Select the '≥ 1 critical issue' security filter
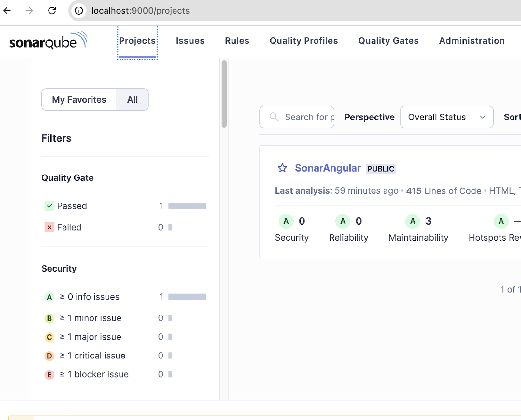Screen dimensions: 521x420 coord(125,356)
